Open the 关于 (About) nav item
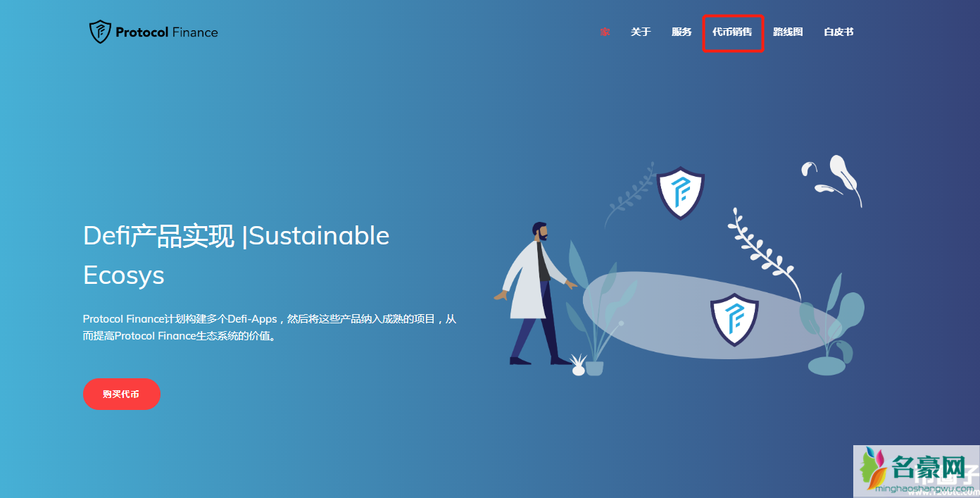Viewport: 980px width, 498px height. click(641, 32)
